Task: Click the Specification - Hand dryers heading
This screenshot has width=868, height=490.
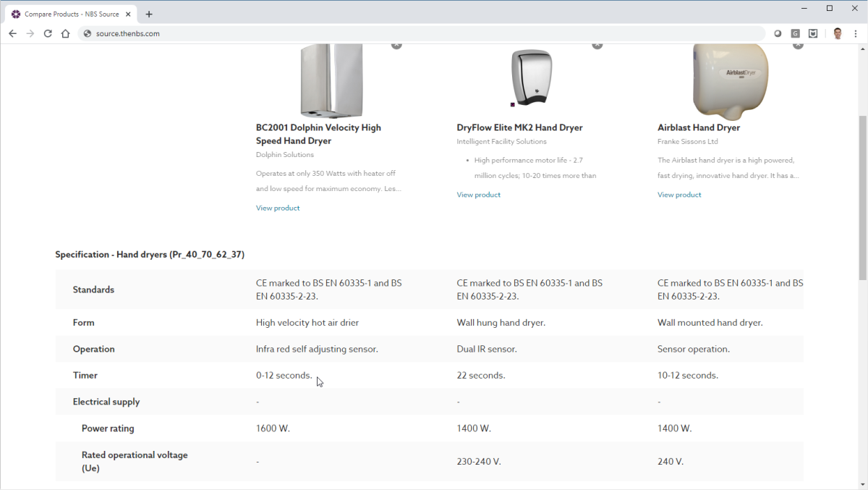Action: (150, 255)
